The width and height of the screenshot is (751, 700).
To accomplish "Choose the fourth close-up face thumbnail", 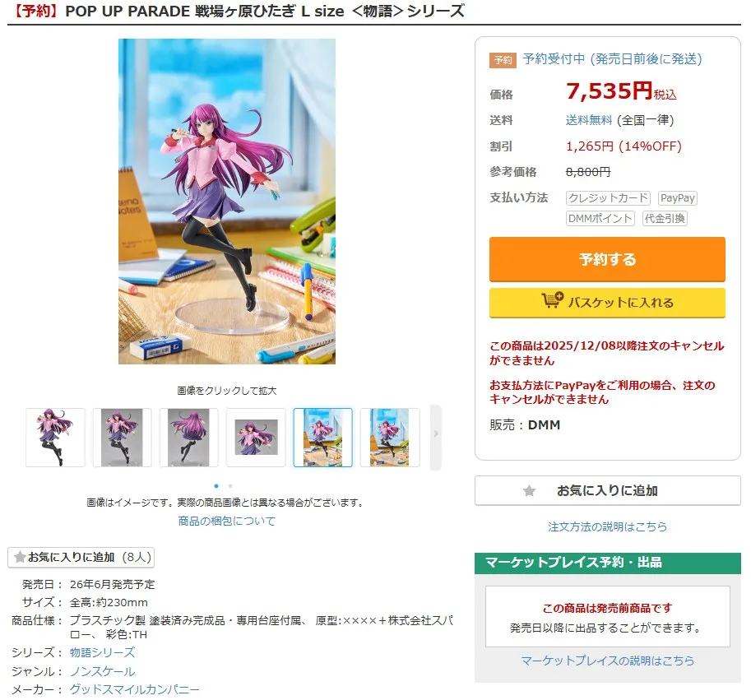I will tap(256, 438).
